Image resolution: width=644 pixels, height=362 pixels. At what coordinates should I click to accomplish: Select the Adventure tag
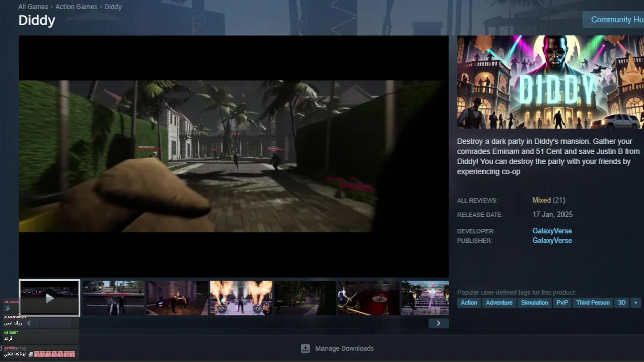(x=499, y=303)
